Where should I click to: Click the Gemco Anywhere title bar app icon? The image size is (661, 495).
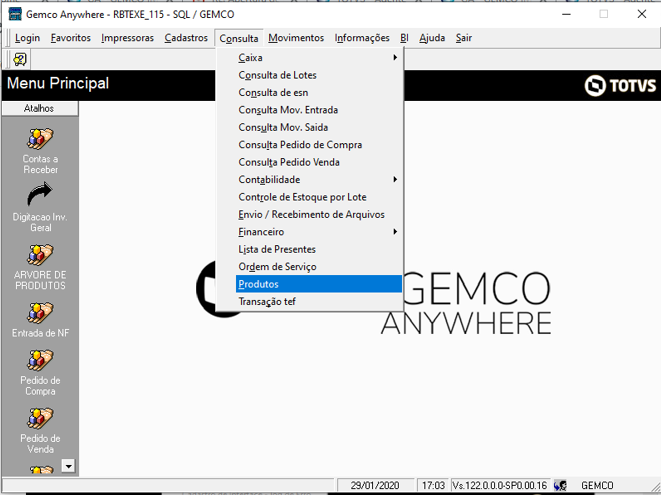[x=15, y=14]
